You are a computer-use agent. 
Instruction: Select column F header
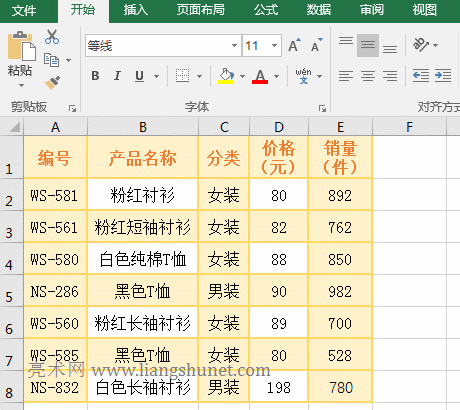pyautogui.click(x=409, y=127)
